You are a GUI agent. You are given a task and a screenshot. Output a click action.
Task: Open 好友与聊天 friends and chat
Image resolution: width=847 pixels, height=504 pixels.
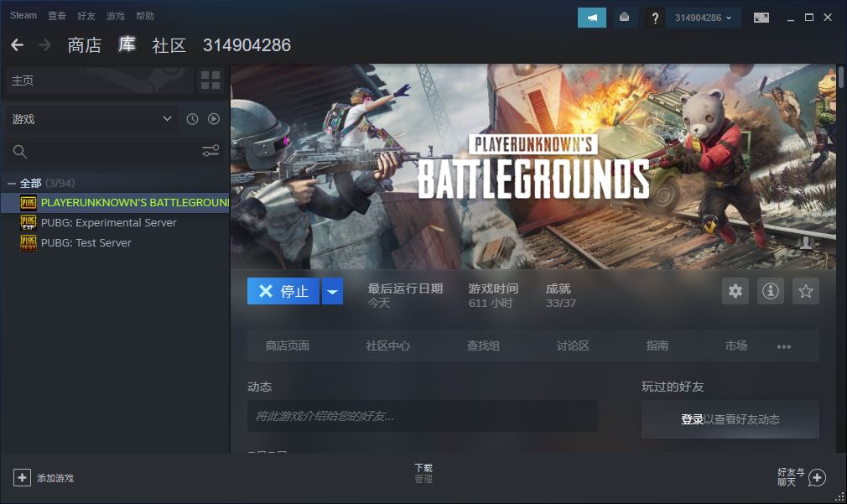tap(802, 477)
